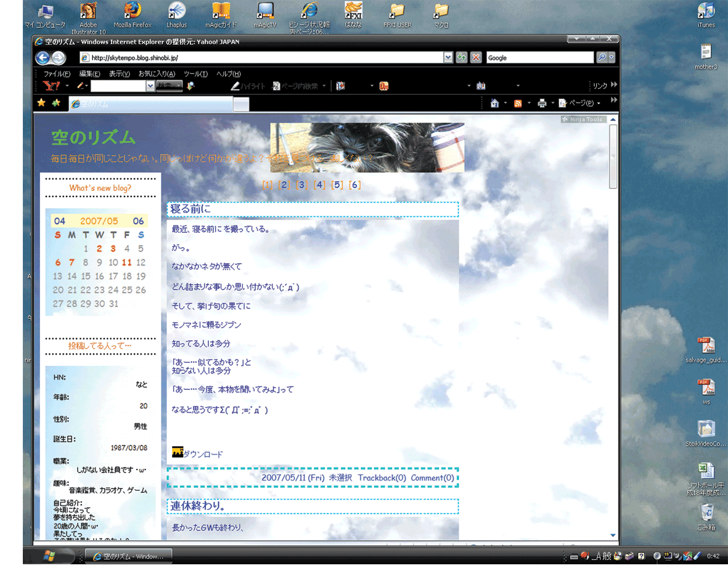Go back with the IE back button
The image size is (728, 568).
(x=43, y=57)
